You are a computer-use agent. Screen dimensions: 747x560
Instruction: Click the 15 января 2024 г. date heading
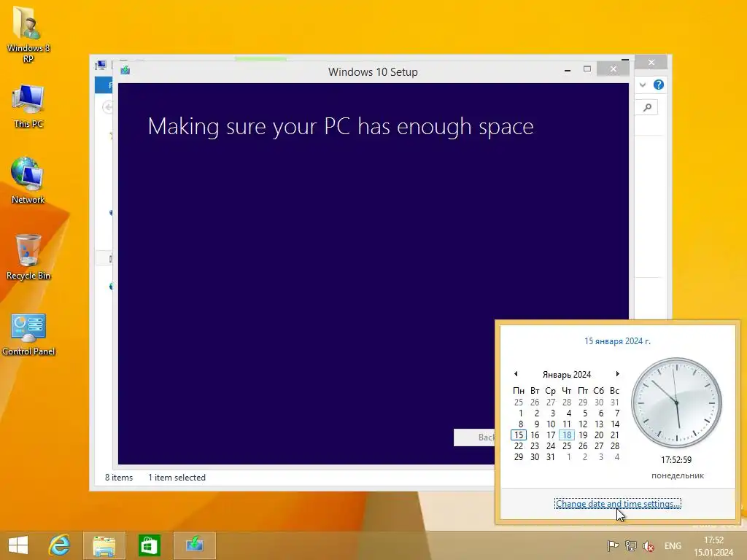[x=617, y=341]
